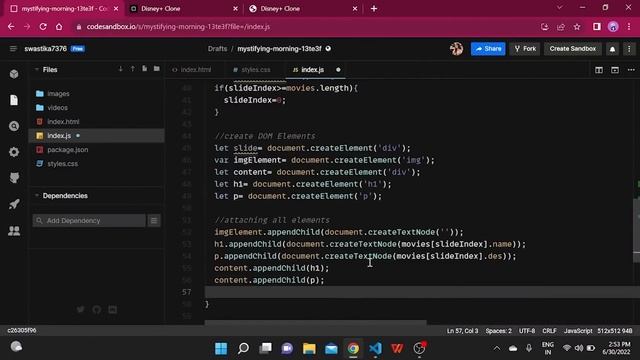Screen dimensions: 640x360
Task: Change CRLF line ending setting
Action: (x=549, y=331)
